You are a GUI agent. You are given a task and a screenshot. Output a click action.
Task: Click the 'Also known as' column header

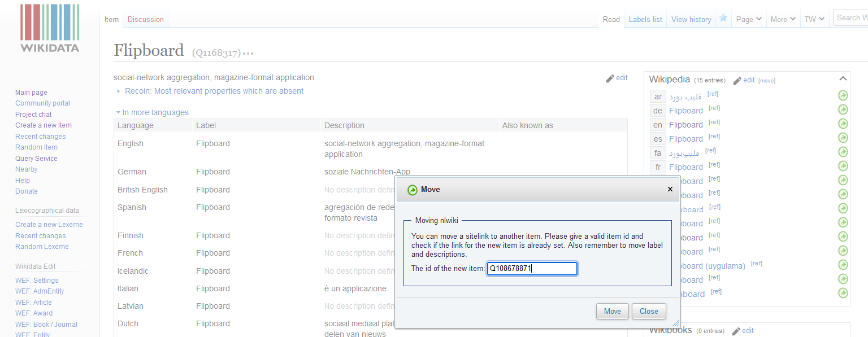(x=527, y=125)
